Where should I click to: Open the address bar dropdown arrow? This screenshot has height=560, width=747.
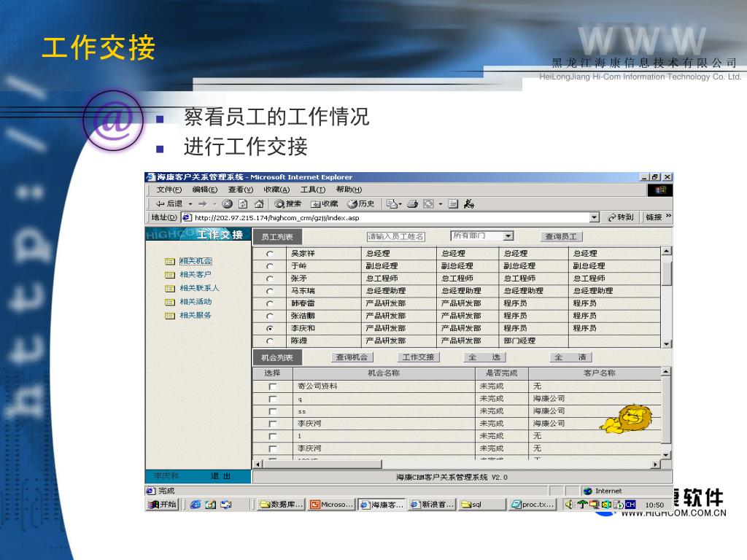tap(594, 217)
